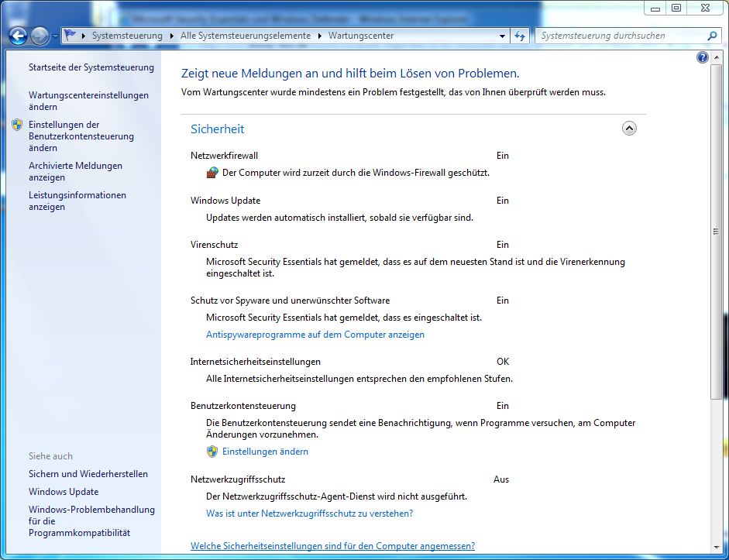Collapse the Sicherheit section with the chevron

click(629, 129)
